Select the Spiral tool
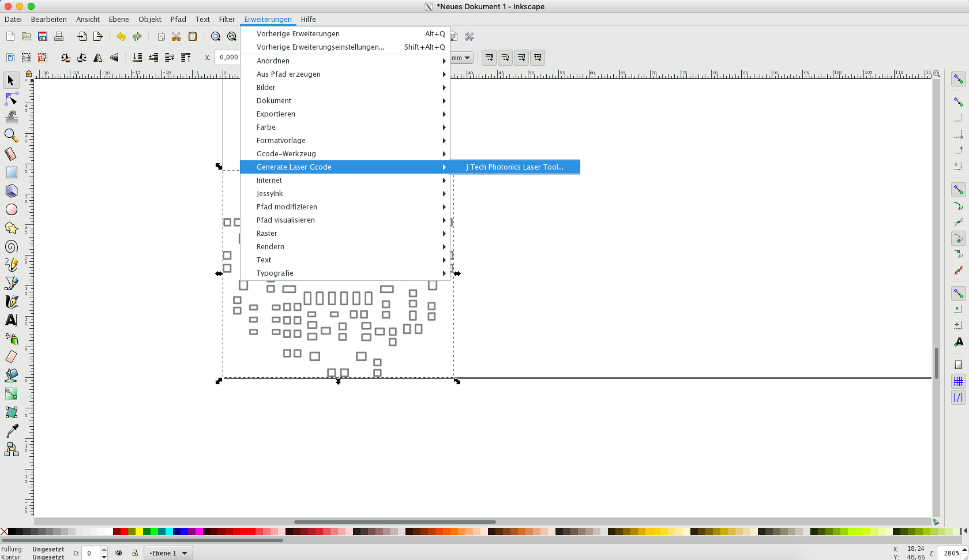Screen dimensions: 969x560 pos(11,247)
